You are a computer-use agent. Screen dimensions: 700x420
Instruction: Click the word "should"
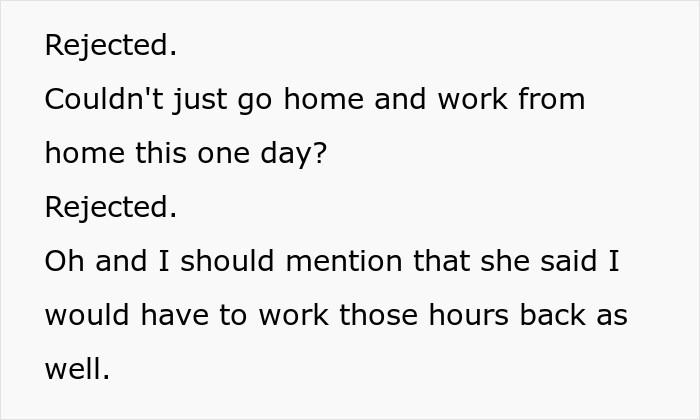pos(227,261)
